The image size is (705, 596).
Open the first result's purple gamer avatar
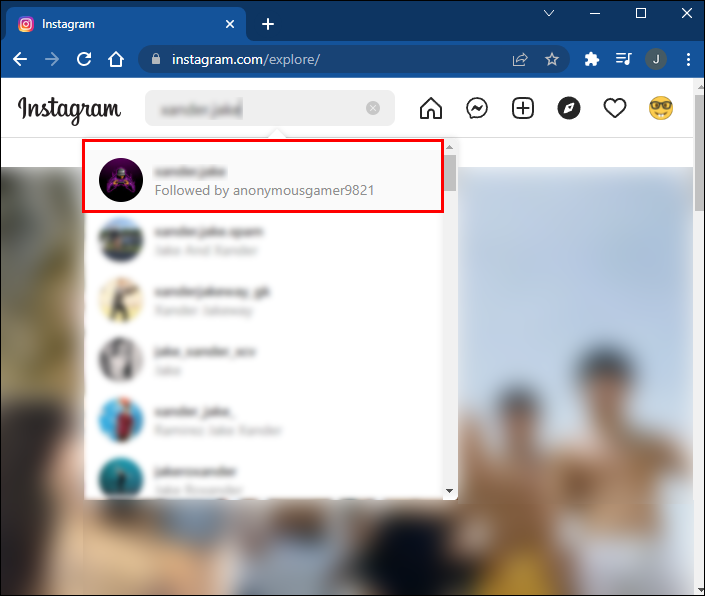coord(121,180)
